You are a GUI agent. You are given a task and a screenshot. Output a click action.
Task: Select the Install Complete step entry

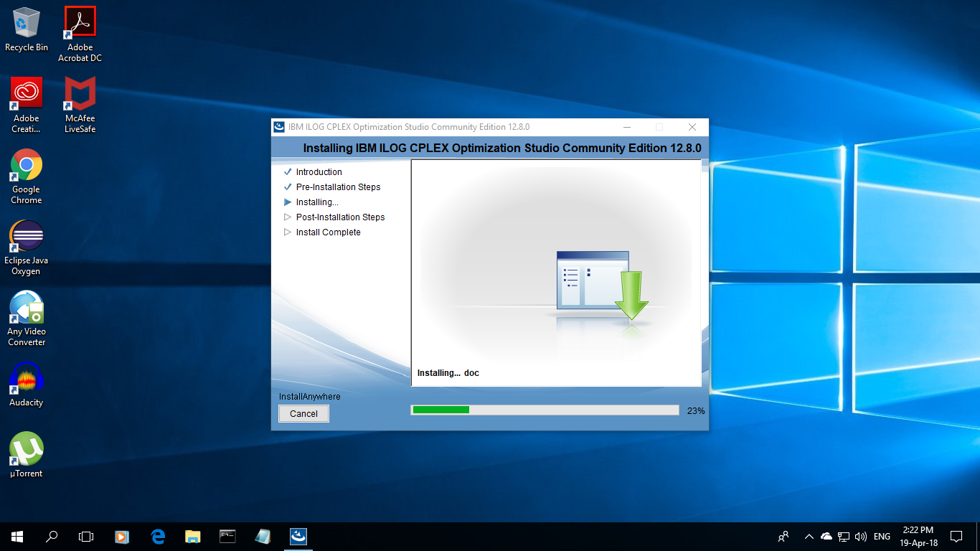pyautogui.click(x=328, y=232)
